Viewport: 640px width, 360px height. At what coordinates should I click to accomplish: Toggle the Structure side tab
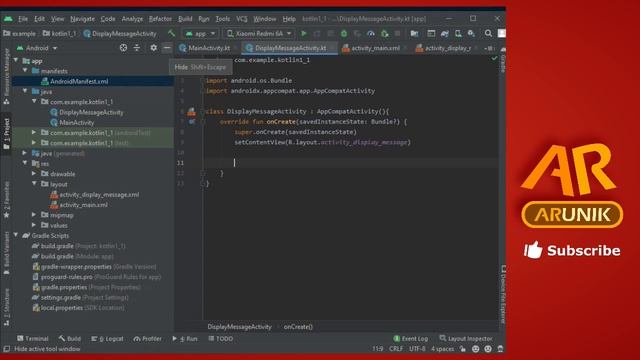click(x=6, y=307)
